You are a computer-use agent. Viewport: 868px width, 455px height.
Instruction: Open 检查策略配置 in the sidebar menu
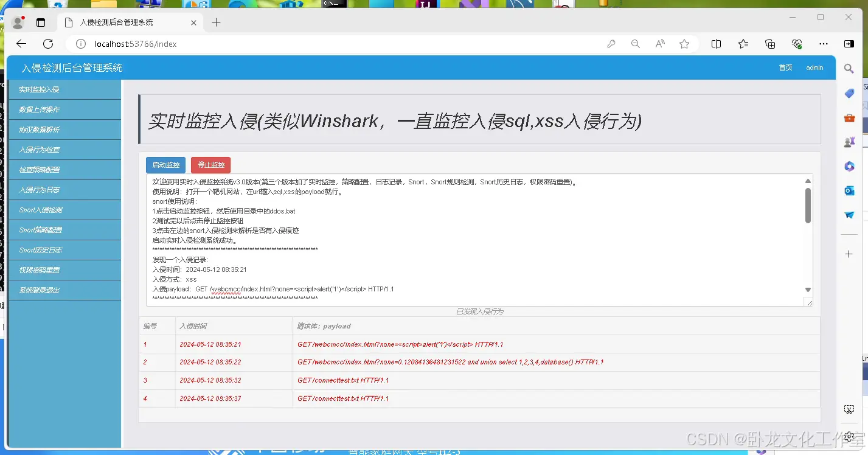point(64,170)
